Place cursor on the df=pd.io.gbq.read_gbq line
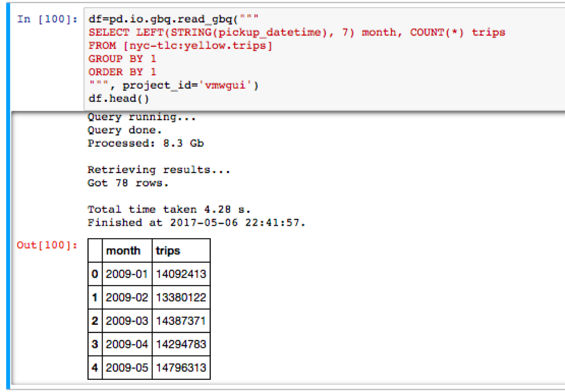The width and height of the screenshot is (565, 392). pyautogui.click(x=173, y=19)
